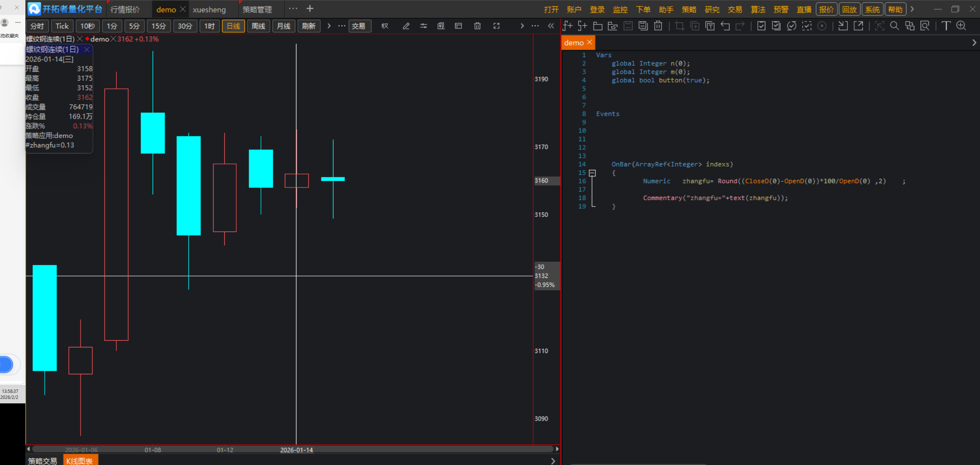Click the 回放 replay button
Screen dimensions: 980x465
coord(849,9)
